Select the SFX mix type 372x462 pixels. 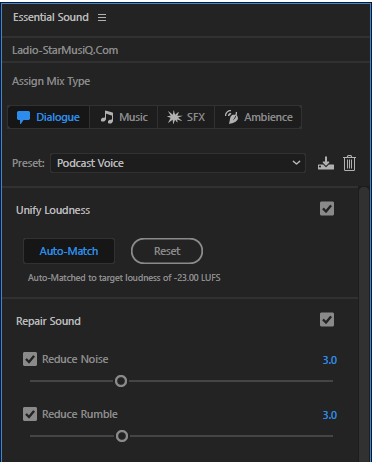(186, 117)
